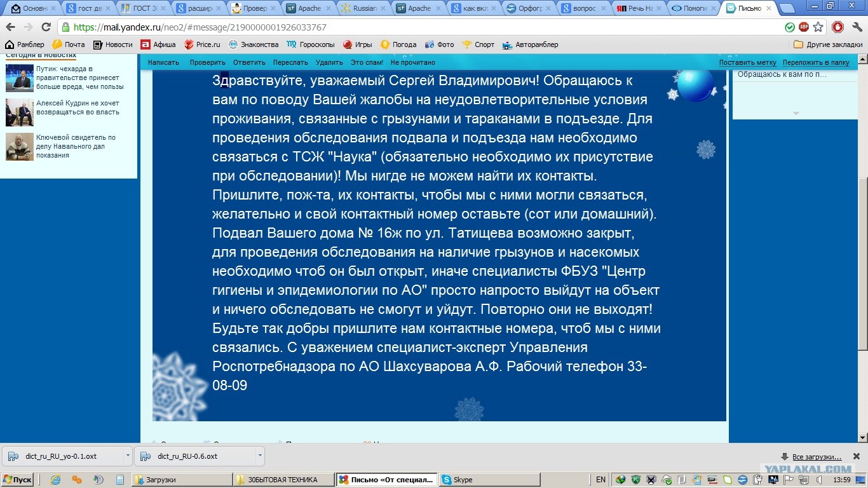
Task: Click the browser reload icon
Action: (46, 27)
